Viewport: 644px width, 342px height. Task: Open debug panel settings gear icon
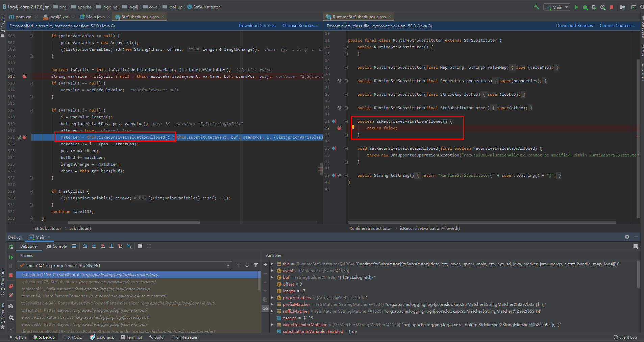coord(627,237)
